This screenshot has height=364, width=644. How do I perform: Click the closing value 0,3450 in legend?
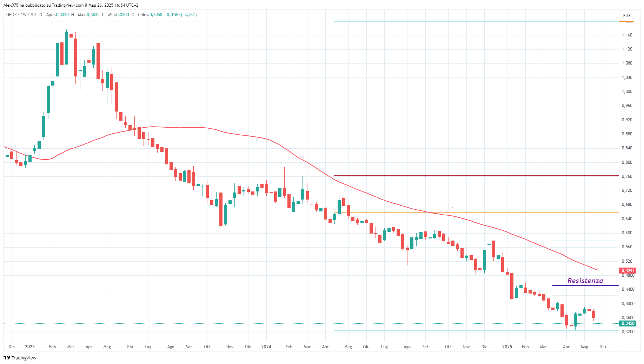(x=156, y=15)
